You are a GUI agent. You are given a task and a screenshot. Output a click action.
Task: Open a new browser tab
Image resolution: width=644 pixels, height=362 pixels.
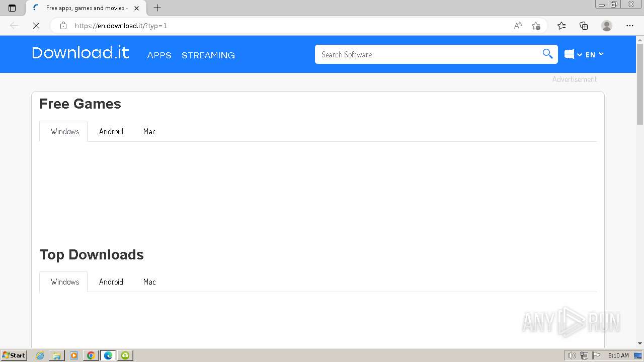coord(157,8)
